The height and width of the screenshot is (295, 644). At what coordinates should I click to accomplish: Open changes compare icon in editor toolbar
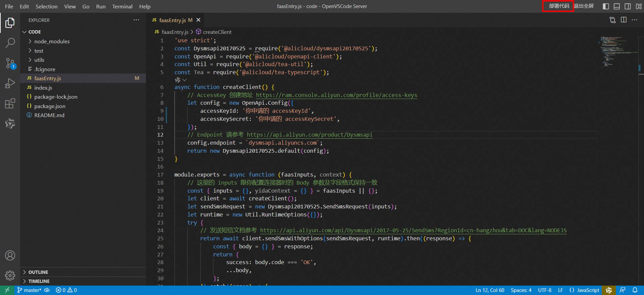[x=612, y=20]
